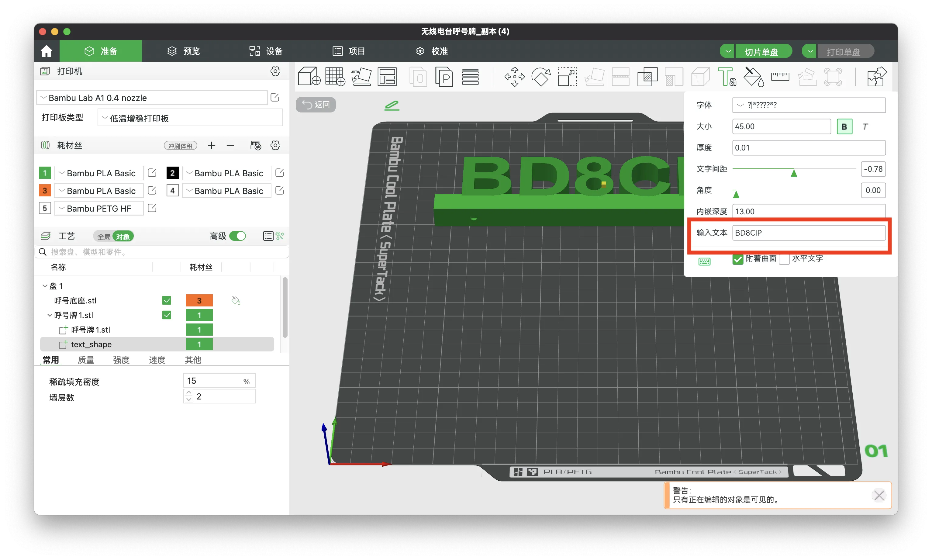This screenshot has width=932, height=560.
Task: Toggle printable checkbox for 呼号底座.stl
Action: (166, 300)
